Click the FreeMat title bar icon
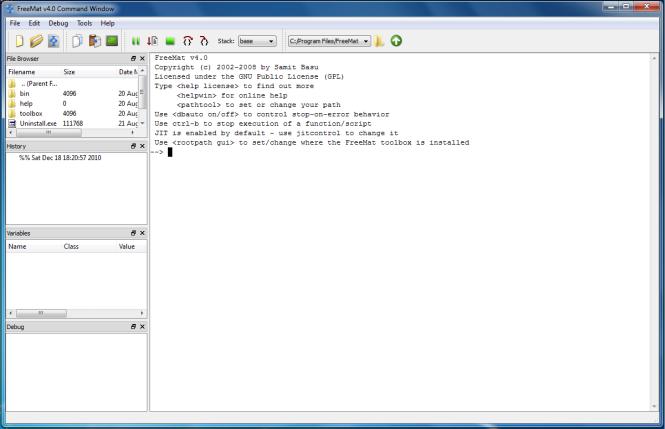The image size is (665, 429). click(x=10, y=8)
